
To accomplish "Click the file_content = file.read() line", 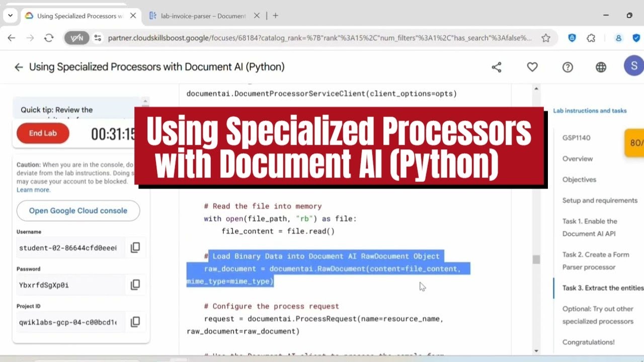I will 278,231.
